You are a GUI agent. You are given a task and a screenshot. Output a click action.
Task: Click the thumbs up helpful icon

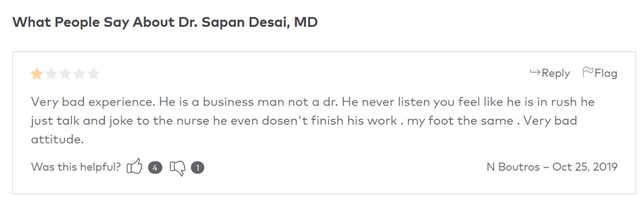click(x=134, y=168)
